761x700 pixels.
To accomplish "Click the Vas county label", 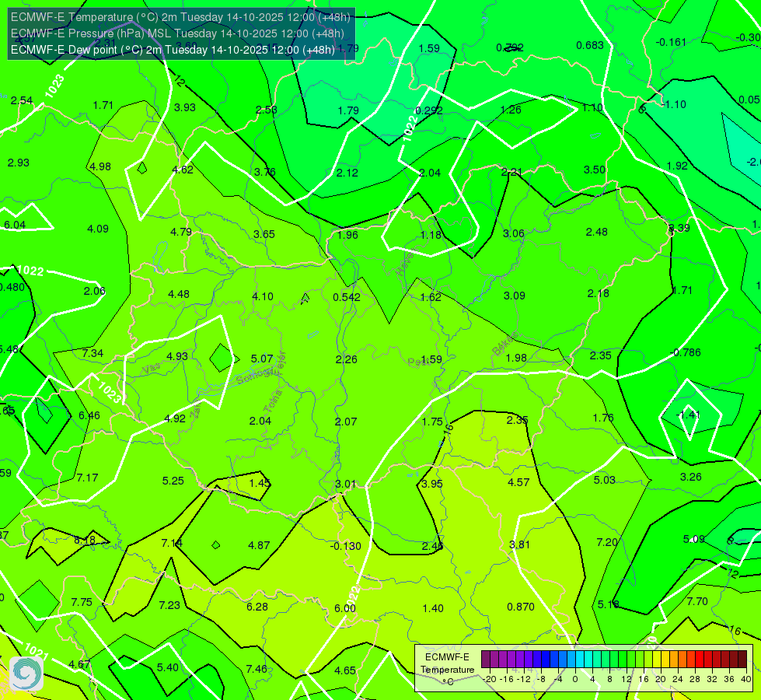I will click(152, 369).
